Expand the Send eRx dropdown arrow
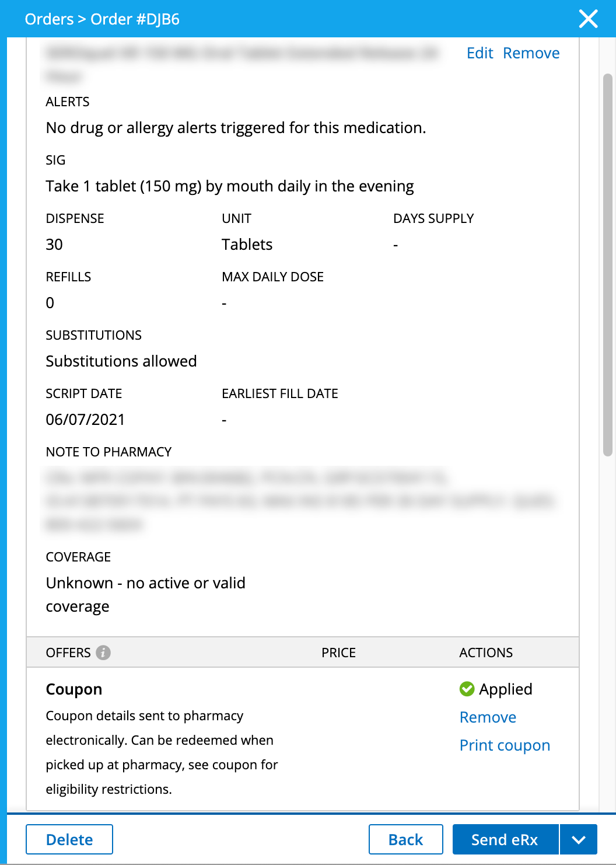The image size is (616, 865). [x=578, y=839]
